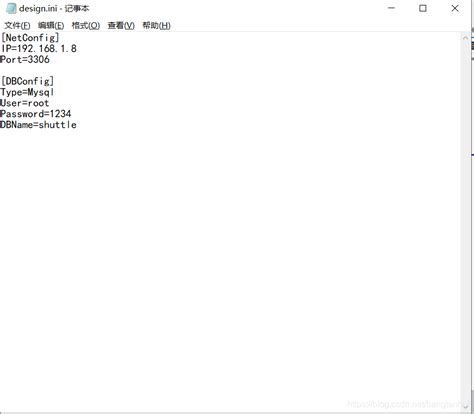Place cursor in the [NetConfig] line
This screenshot has width=474, height=414.
(x=30, y=38)
